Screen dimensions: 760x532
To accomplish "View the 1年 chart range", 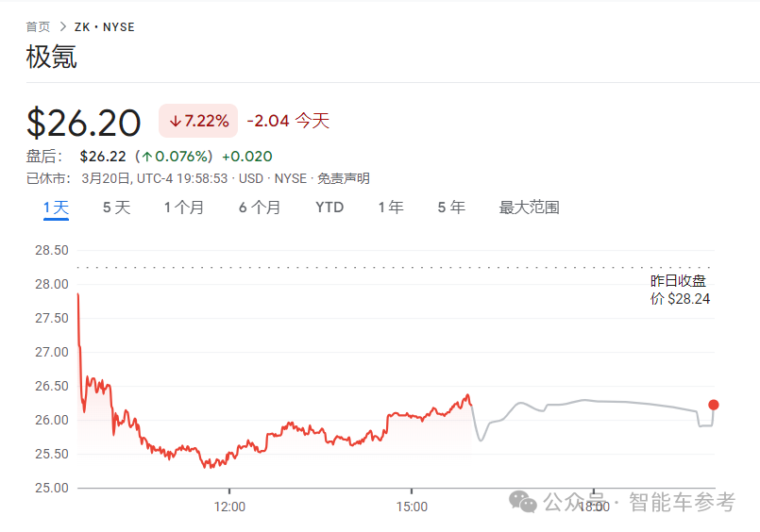I will 391,208.
